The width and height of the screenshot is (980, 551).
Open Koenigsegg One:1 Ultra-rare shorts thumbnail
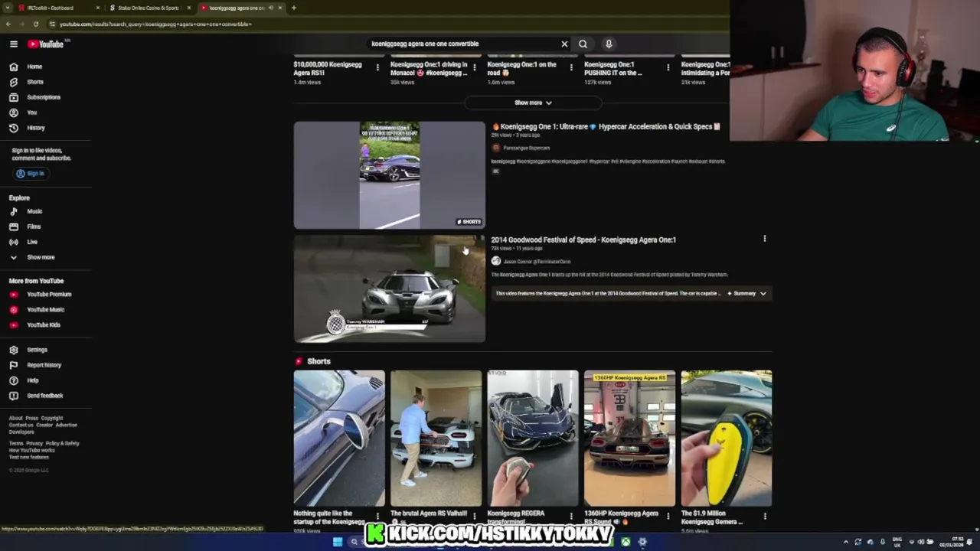pyautogui.click(x=390, y=175)
